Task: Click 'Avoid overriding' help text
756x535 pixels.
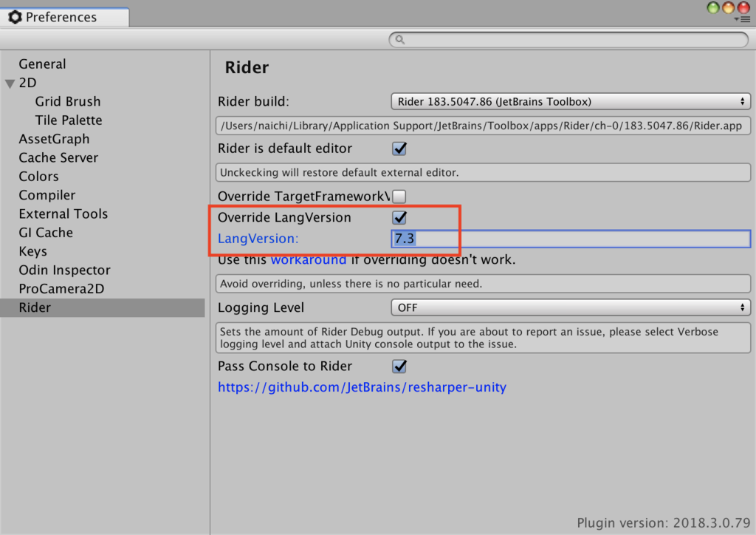Action: tap(483, 284)
